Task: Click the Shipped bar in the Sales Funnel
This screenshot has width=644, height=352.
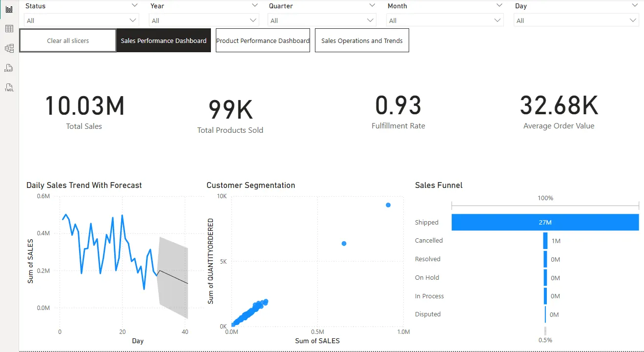Action: click(x=545, y=222)
